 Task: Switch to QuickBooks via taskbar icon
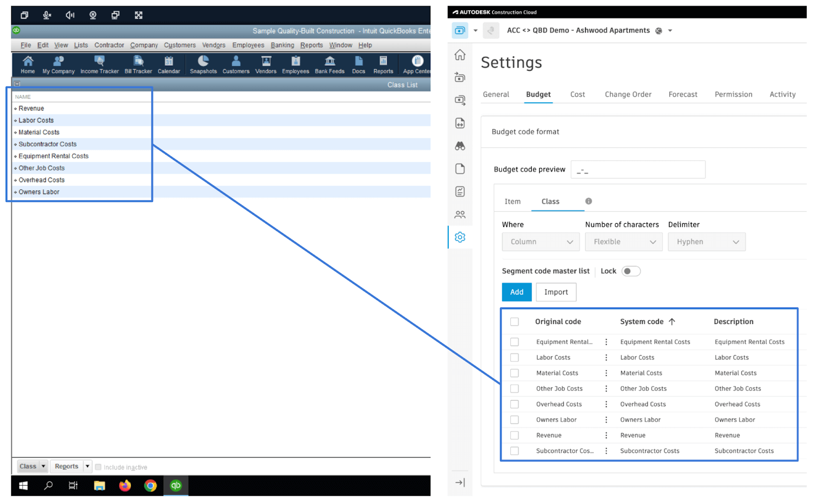click(176, 486)
